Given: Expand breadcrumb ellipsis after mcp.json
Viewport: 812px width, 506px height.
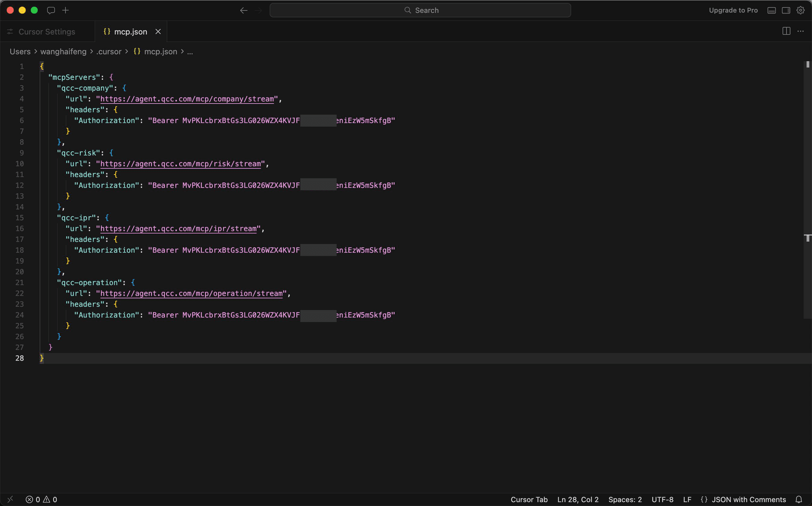Looking at the screenshot, I should point(190,52).
